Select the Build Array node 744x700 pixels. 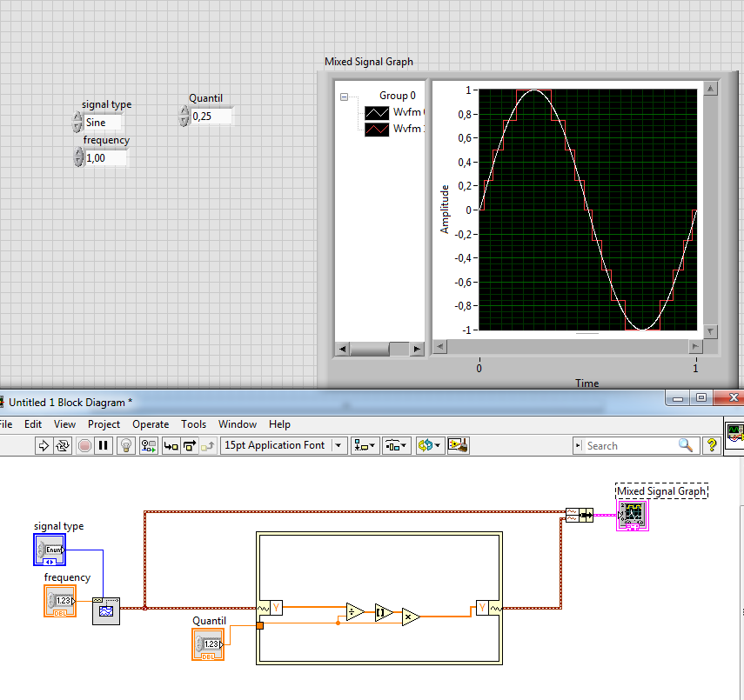point(580,515)
